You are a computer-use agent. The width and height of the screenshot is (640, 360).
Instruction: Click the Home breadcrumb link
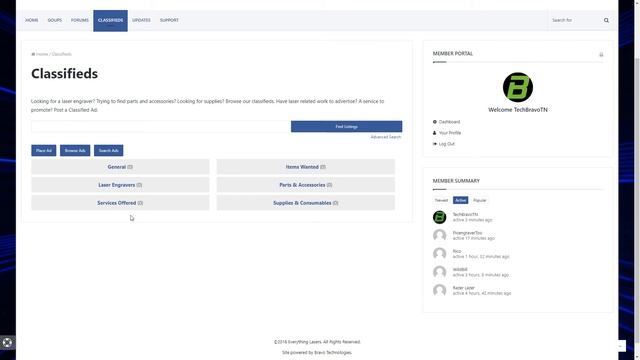(42, 54)
